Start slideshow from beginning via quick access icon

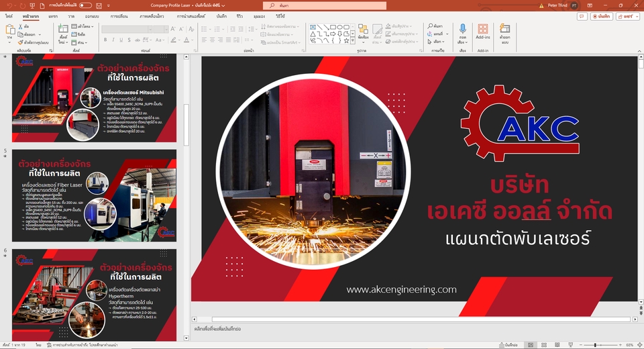point(33,5)
